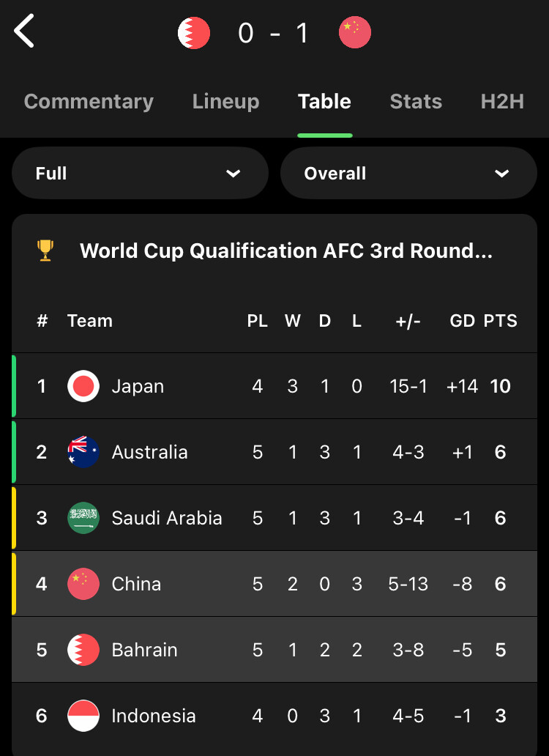Viewport: 549px width, 756px height.
Task: Tap the 0 - 1 match score
Action: tap(274, 33)
